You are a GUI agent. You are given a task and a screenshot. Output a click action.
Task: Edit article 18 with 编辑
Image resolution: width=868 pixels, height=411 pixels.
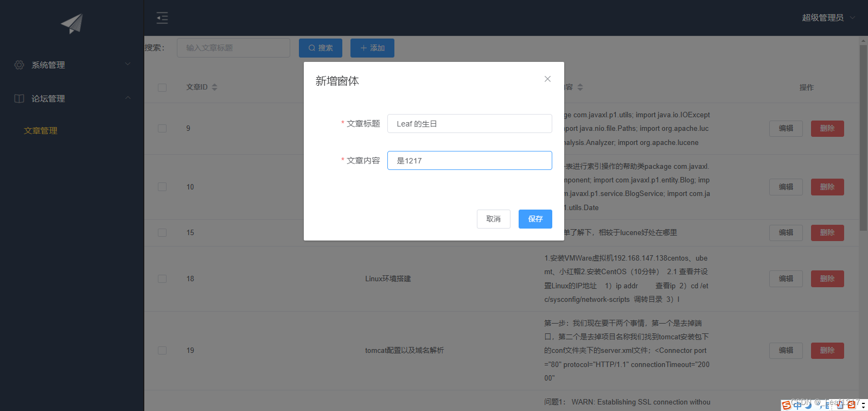(x=786, y=279)
